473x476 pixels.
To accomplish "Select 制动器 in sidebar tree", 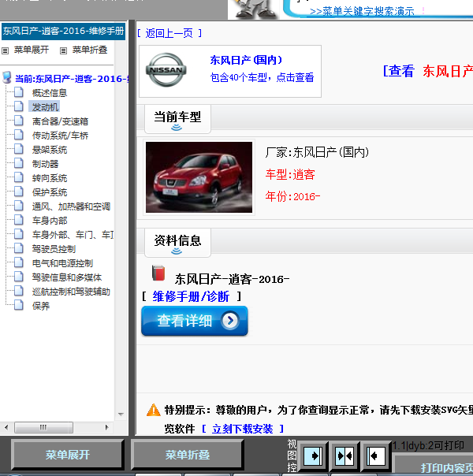I will (x=45, y=164).
